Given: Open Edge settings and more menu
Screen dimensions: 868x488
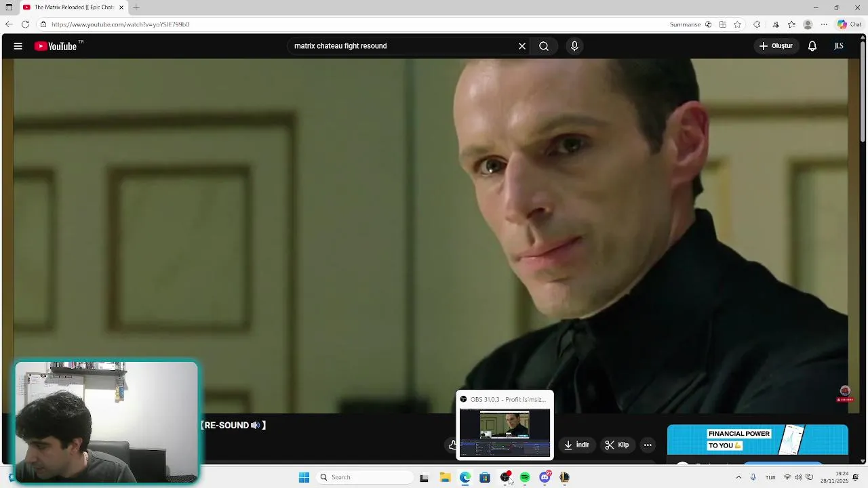Looking at the screenshot, I should pos(824,24).
